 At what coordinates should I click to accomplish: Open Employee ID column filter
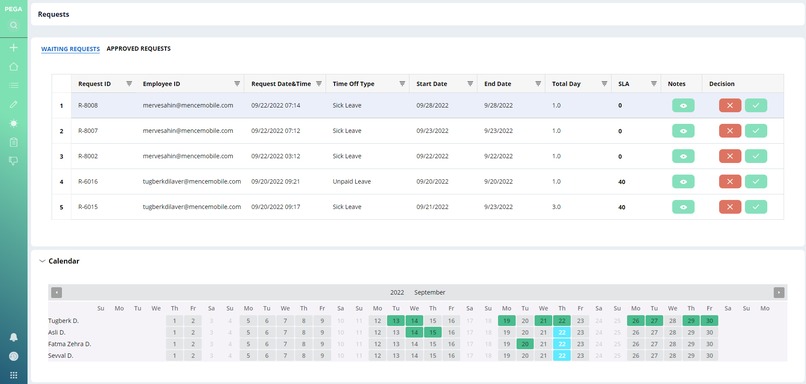[237, 84]
